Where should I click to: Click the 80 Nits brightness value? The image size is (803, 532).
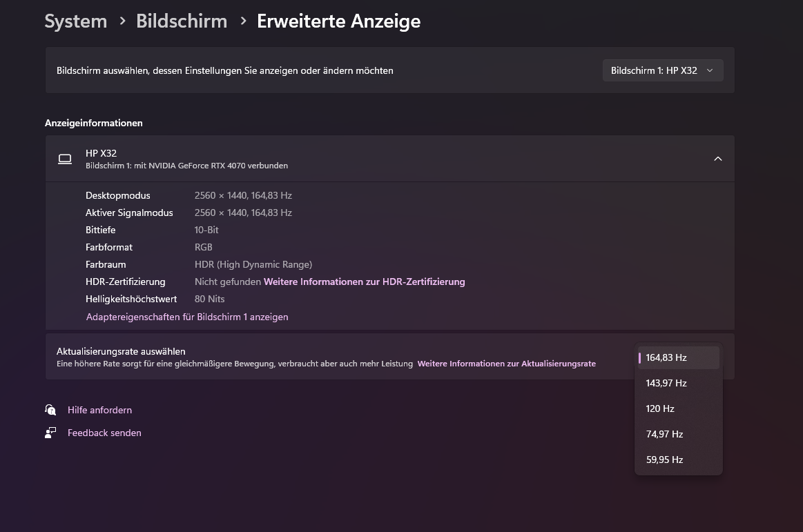click(209, 299)
